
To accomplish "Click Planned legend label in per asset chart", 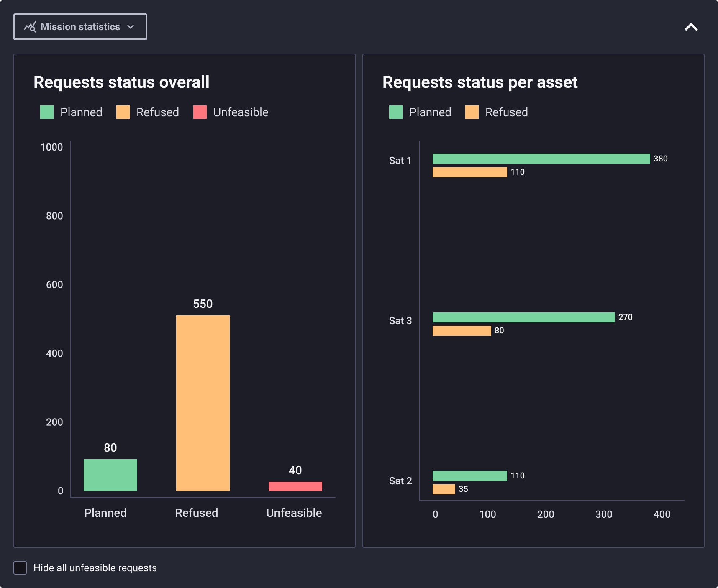I will pyautogui.click(x=430, y=112).
